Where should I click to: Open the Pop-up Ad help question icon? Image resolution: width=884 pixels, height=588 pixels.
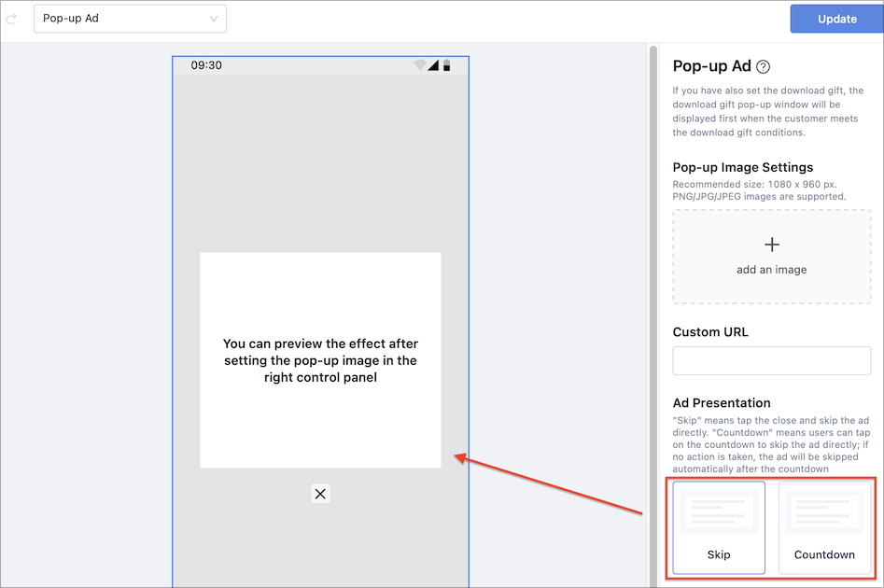click(x=763, y=67)
